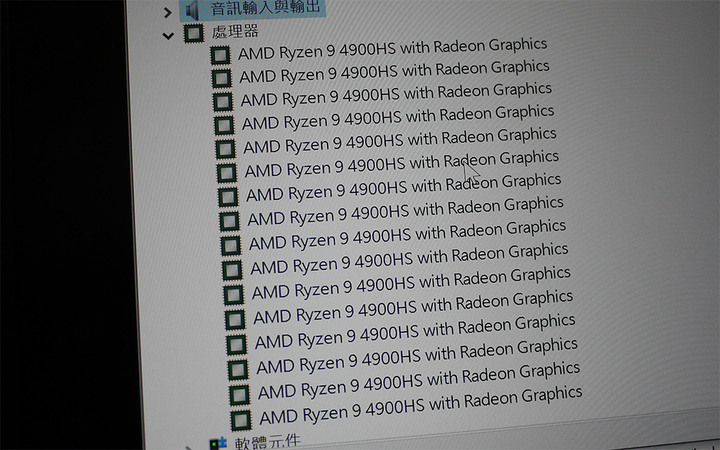Click the 軟體元件 category icon
Screen dimensions: 720x450
pyautogui.click(x=218, y=444)
